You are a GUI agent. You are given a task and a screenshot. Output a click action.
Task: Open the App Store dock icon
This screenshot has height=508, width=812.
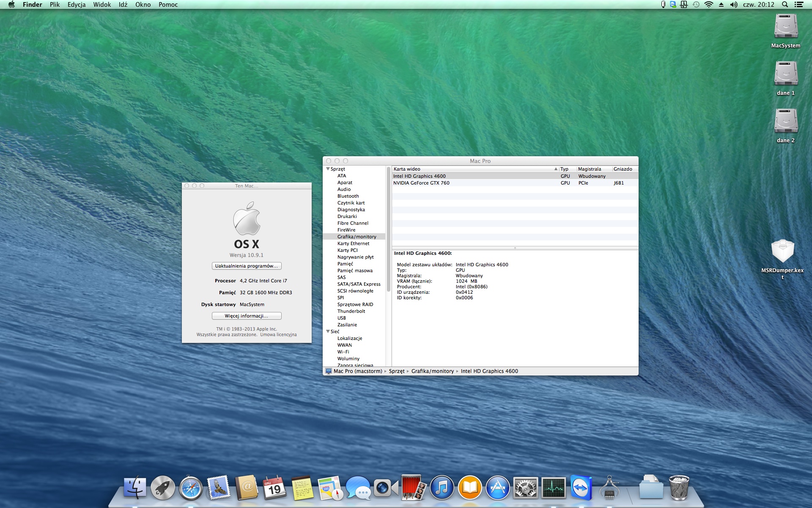(498, 488)
